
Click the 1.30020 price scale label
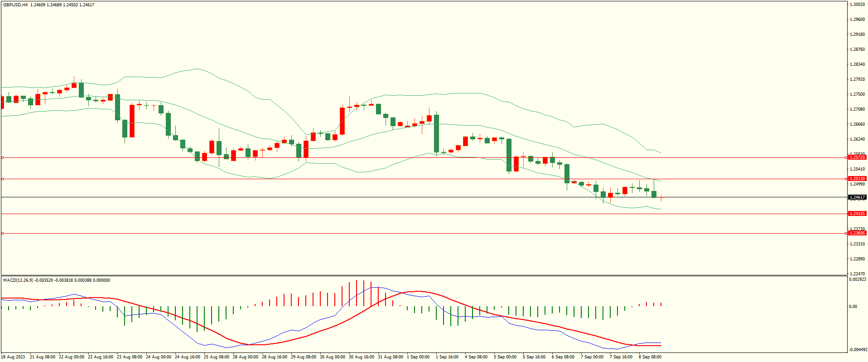click(857, 5)
